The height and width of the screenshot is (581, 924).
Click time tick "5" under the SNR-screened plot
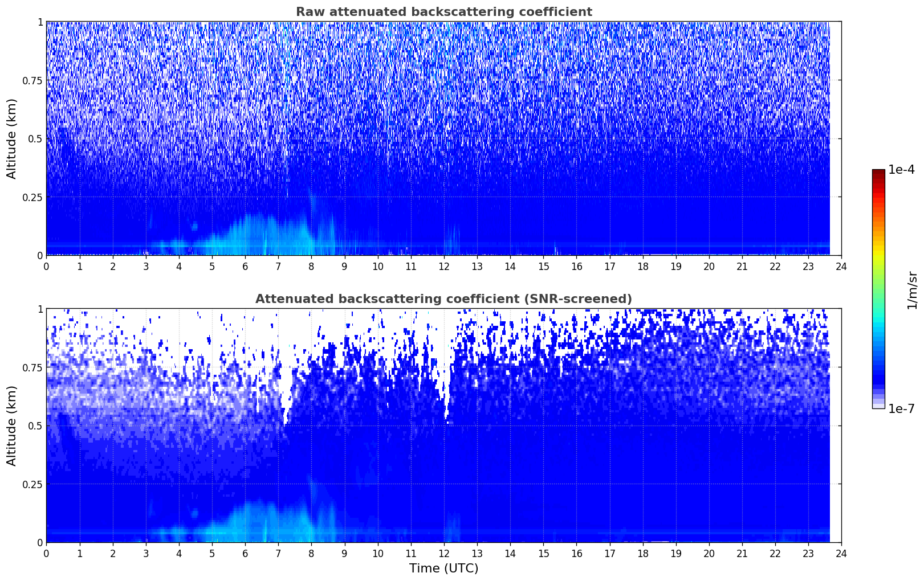pos(212,553)
